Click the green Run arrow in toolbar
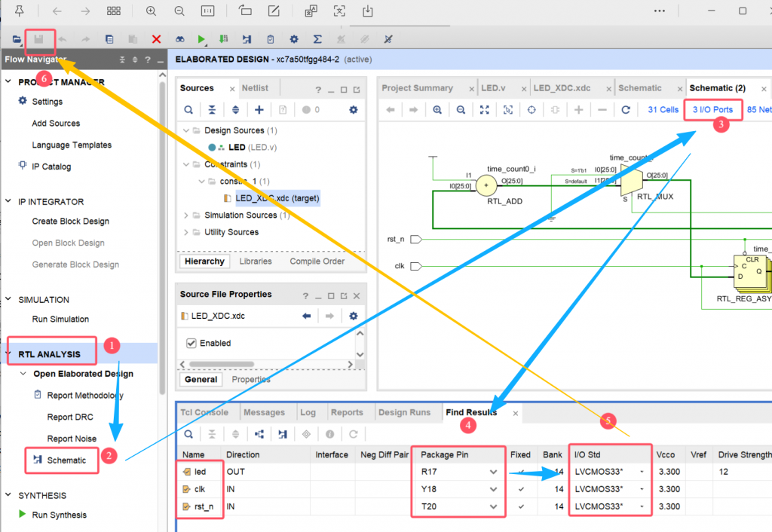 pos(201,39)
